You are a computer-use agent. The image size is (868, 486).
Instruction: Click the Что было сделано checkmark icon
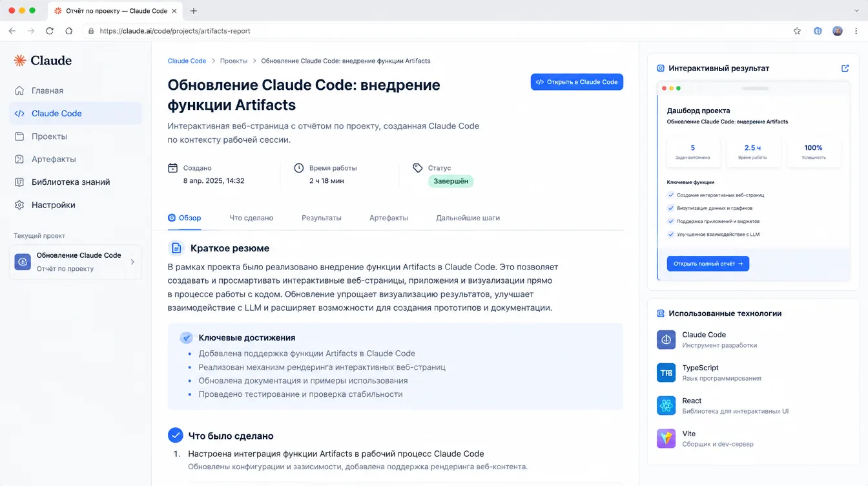click(x=175, y=435)
